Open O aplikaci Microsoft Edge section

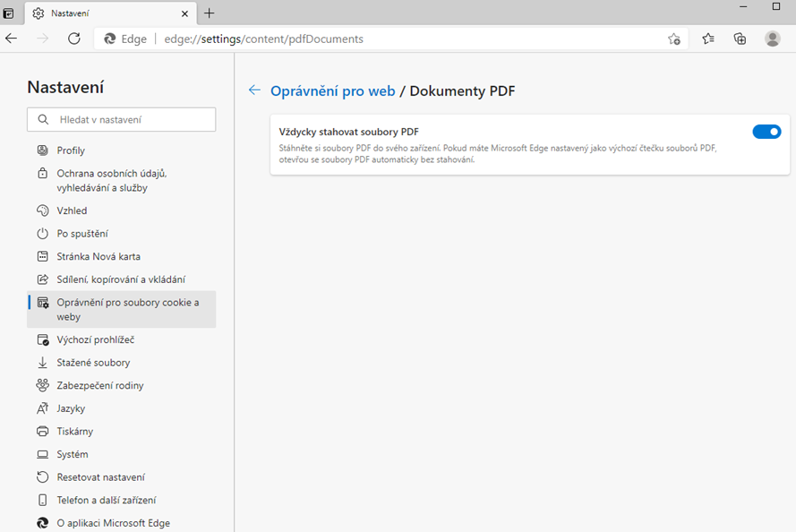pyautogui.click(x=122, y=522)
